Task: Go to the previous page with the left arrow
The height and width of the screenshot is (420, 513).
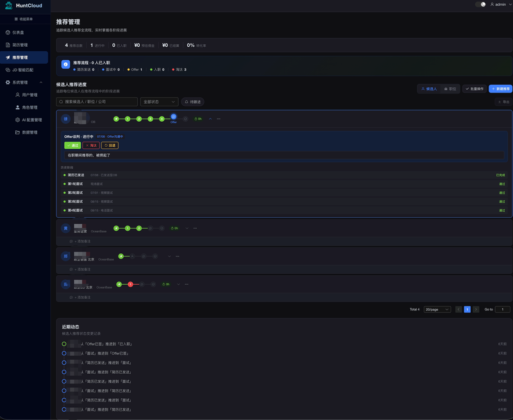Action: pyautogui.click(x=458, y=310)
